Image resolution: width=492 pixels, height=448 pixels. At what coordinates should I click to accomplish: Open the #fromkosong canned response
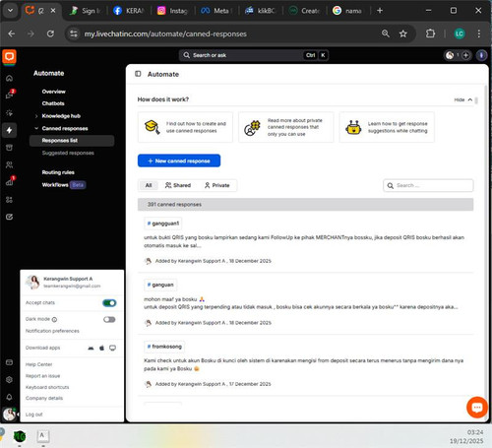[x=164, y=347]
